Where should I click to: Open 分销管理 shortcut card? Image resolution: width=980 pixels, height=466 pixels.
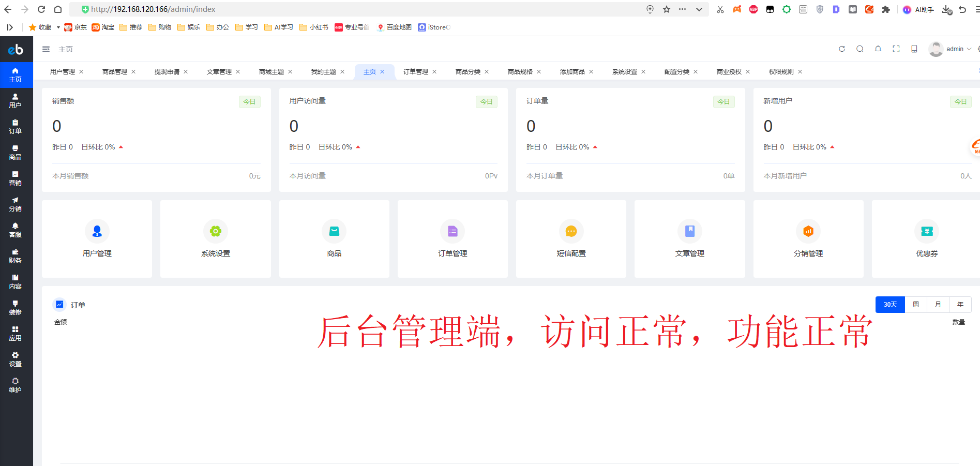(x=808, y=239)
